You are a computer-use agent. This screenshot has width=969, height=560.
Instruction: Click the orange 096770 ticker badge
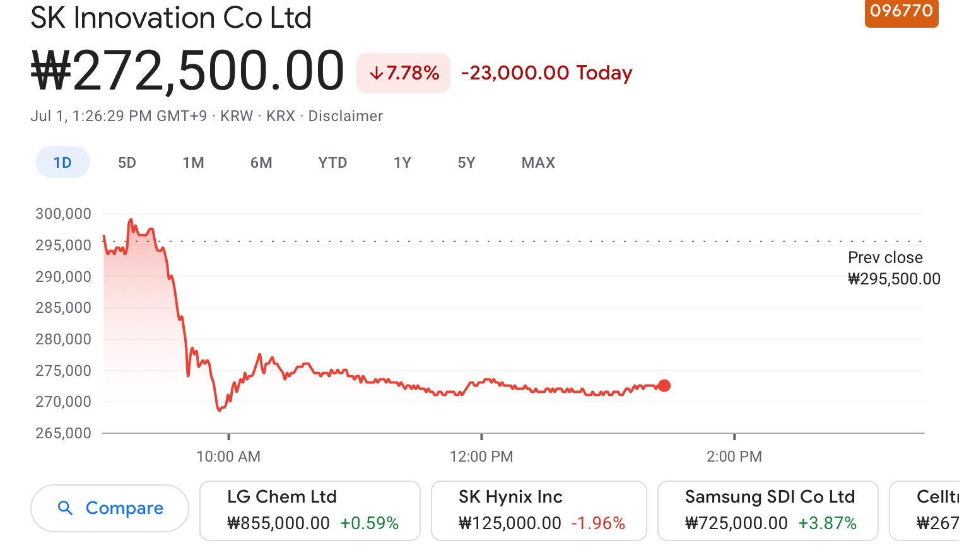tap(901, 11)
